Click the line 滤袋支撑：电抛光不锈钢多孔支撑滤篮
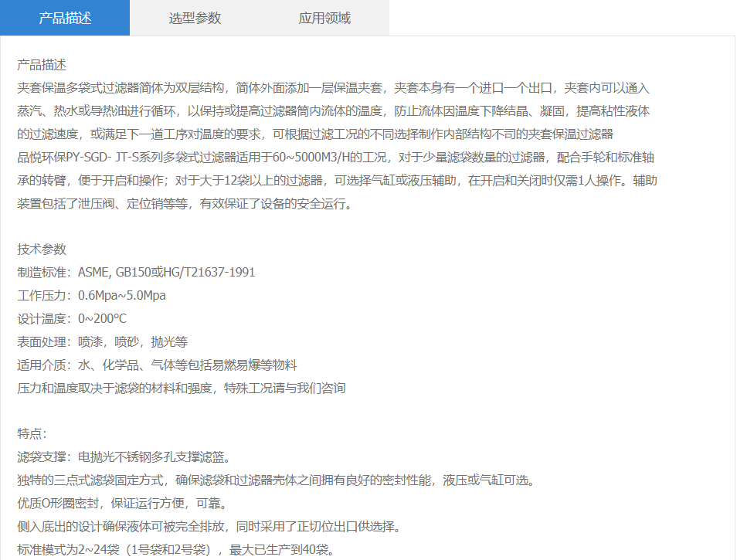This screenshot has height=560, width=737. [x=124, y=456]
